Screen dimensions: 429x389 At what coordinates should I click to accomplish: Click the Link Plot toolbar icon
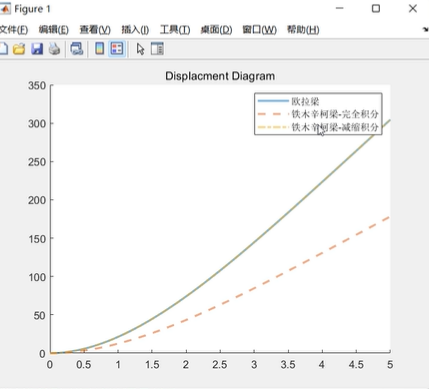pos(77,49)
